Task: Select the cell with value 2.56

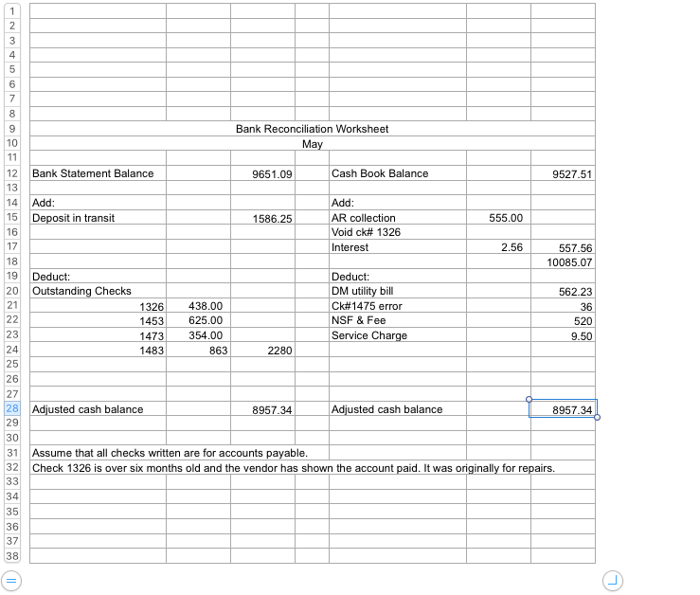Action: pos(498,246)
